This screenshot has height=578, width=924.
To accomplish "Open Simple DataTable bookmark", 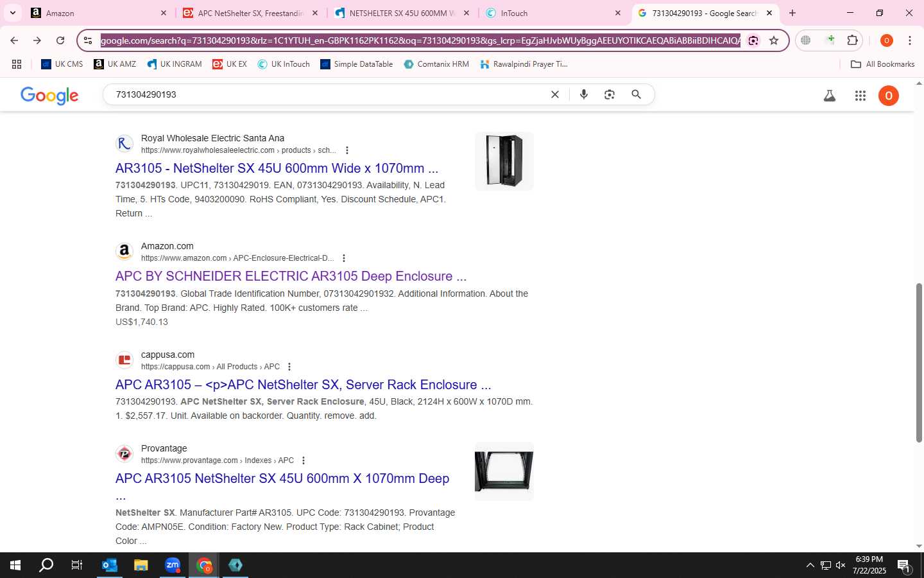I will [x=357, y=64].
